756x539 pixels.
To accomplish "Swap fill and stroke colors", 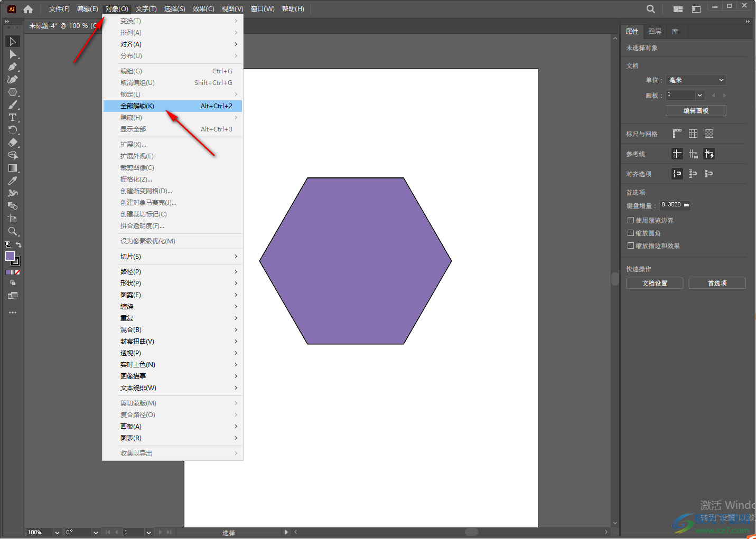I will pyautogui.click(x=18, y=244).
